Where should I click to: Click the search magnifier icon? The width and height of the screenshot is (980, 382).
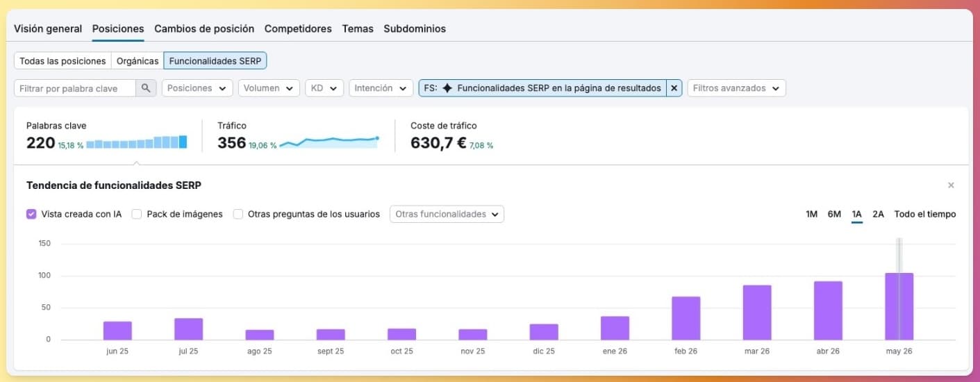(x=146, y=88)
